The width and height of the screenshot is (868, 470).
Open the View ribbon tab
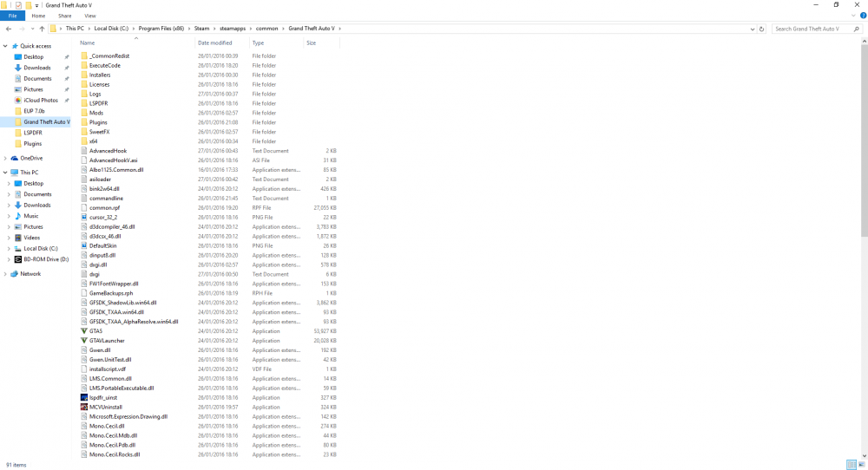point(89,16)
